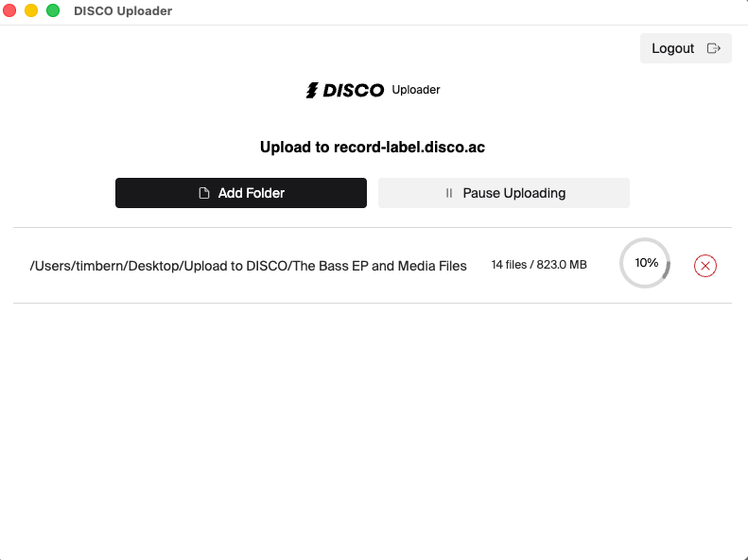The height and width of the screenshot is (560, 748).
Task: Click the Add Folder button
Action: [241, 193]
